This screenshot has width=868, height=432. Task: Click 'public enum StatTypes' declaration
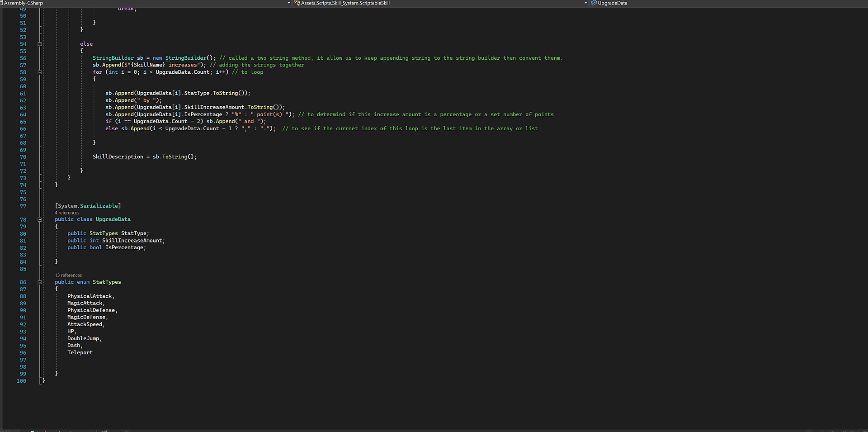pyautogui.click(x=88, y=282)
